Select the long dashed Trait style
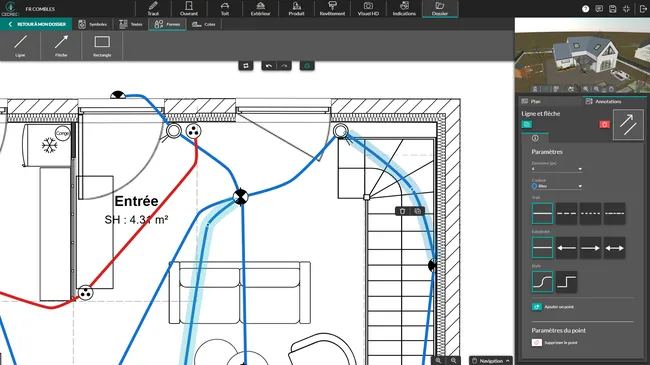Image resolution: width=650 pixels, height=365 pixels. coord(566,213)
